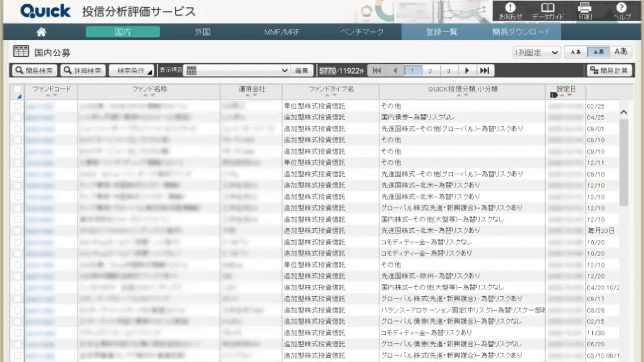Check the row with 国内債券−為替リスクなし

tap(17, 118)
